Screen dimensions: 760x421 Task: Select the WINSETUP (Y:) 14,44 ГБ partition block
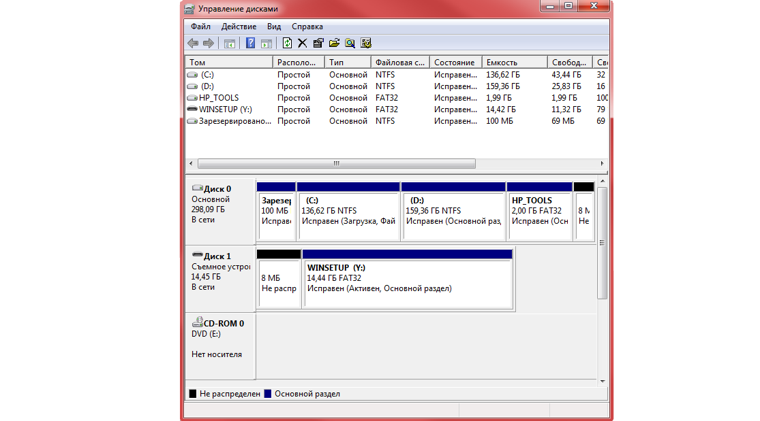point(407,279)
